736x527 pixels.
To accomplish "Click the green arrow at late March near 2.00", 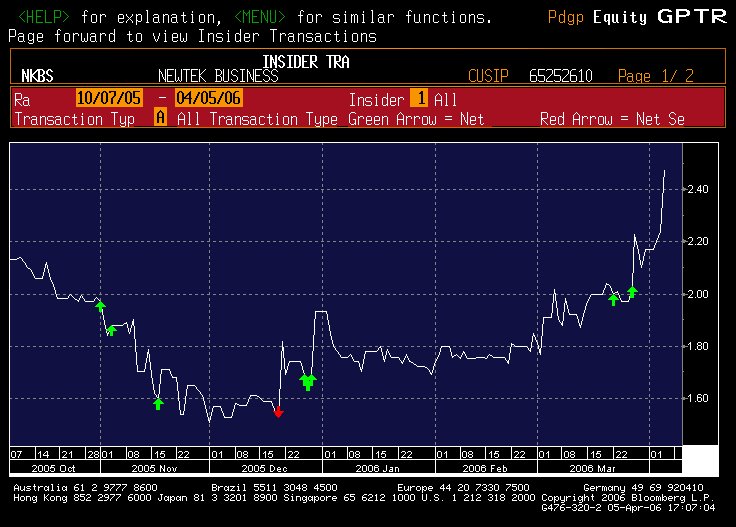I will 632,292.
